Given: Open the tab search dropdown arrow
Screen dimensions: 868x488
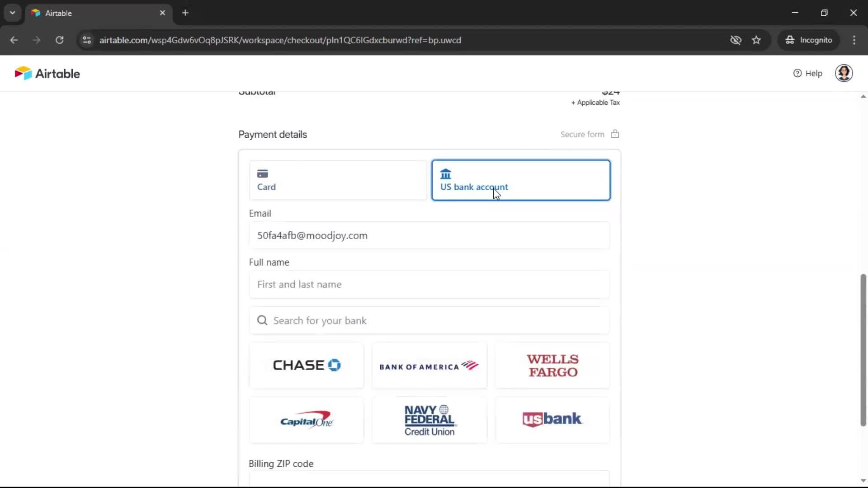Looking at the screenshot, I should tap(13, 13).
